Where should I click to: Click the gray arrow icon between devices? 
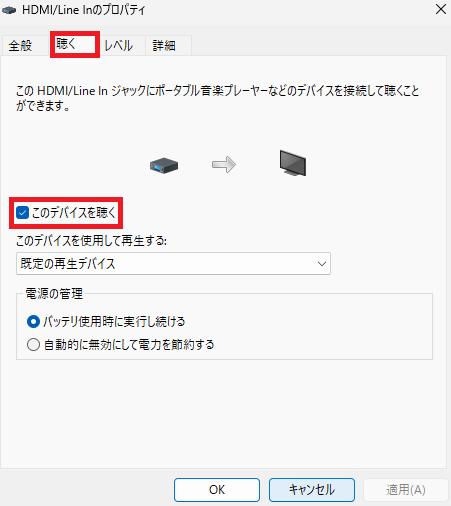(x=224, y=164)
